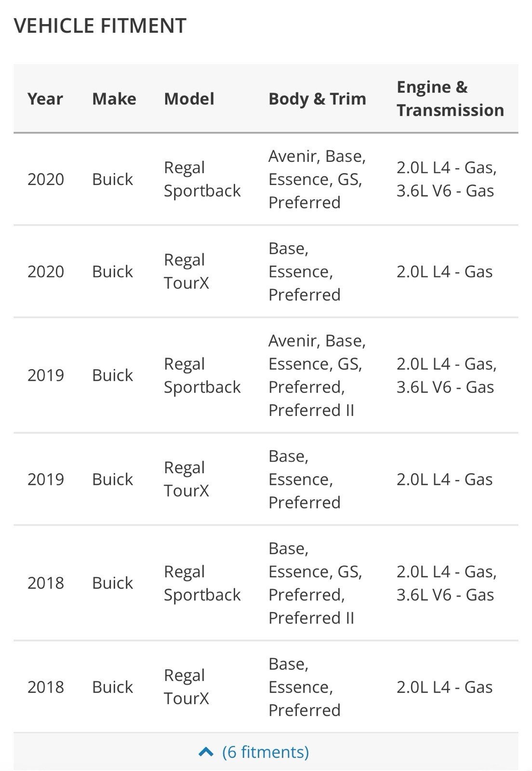Image resolution: width=532 pixels, height=771 pixels.
Task: Click the Model column header
Action: tap(189, 99)
